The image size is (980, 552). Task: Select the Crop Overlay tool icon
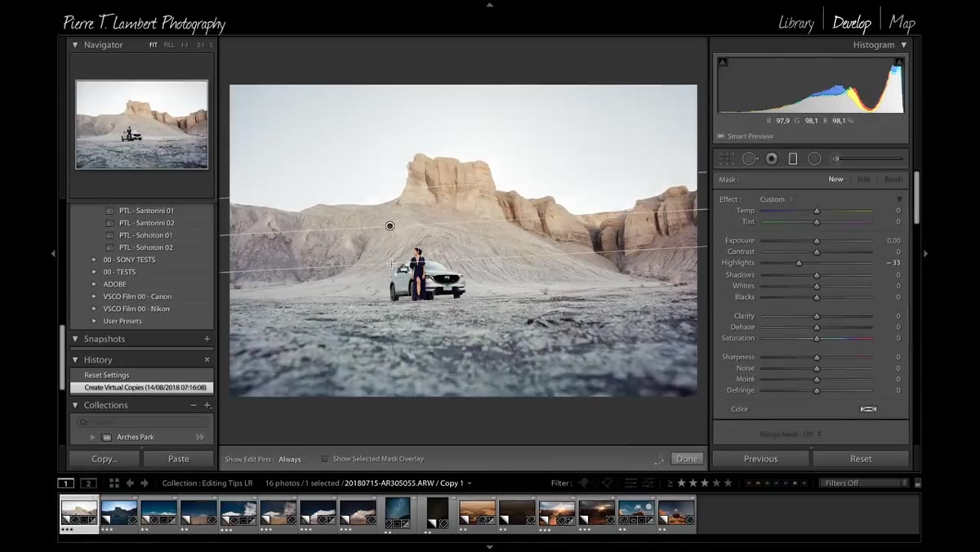(726, 158)
